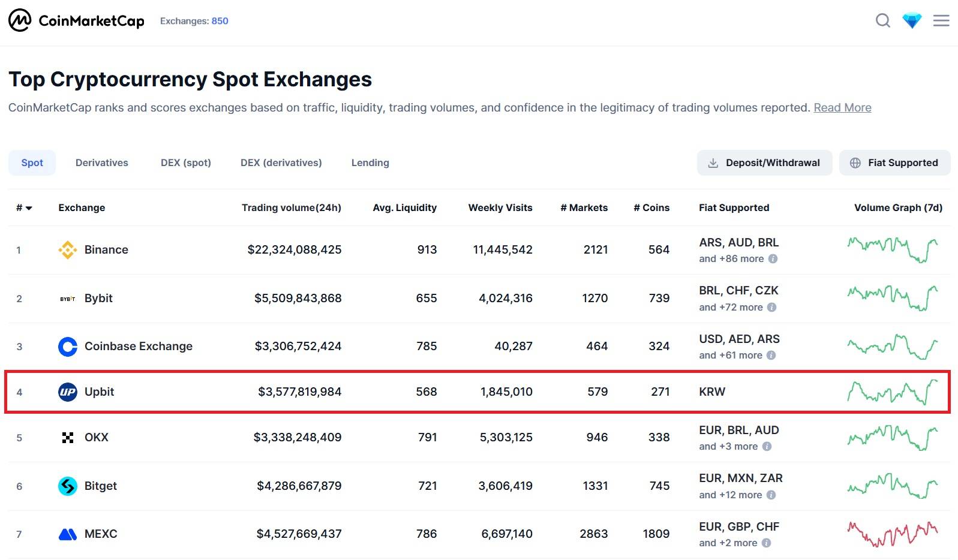958x560 pixels.
Task: Click info icon next to +12 more
Action: point(771,495)
